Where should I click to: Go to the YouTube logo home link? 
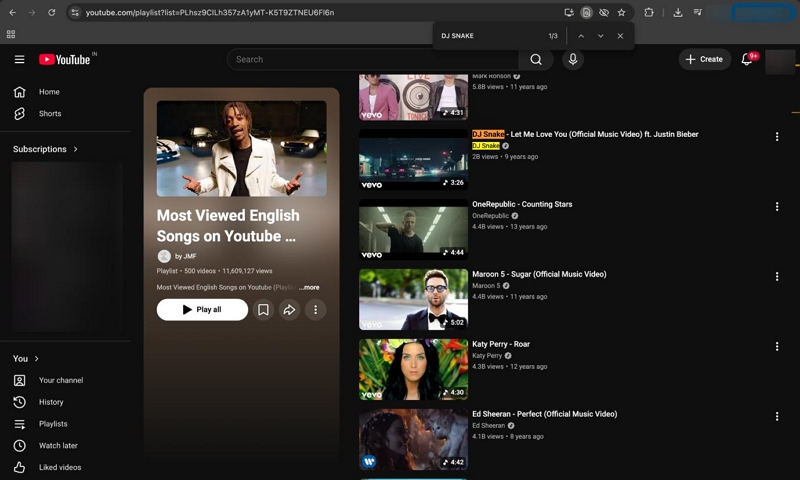coord(65,60)
